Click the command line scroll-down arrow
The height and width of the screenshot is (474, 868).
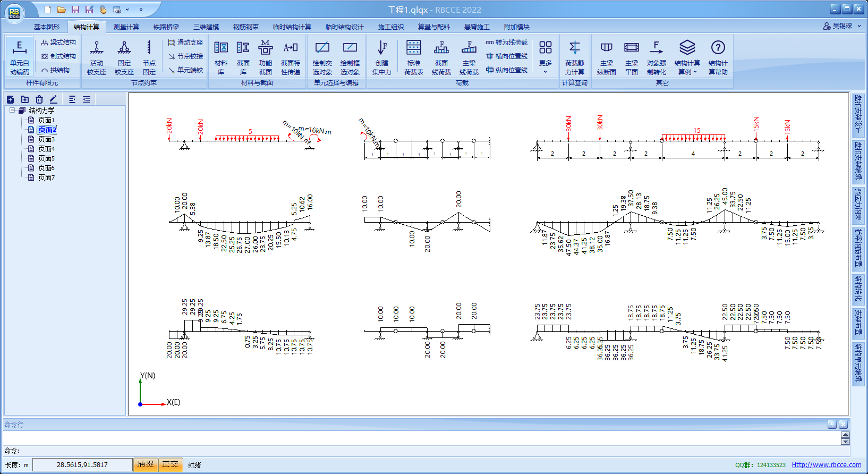pos(845,442)
